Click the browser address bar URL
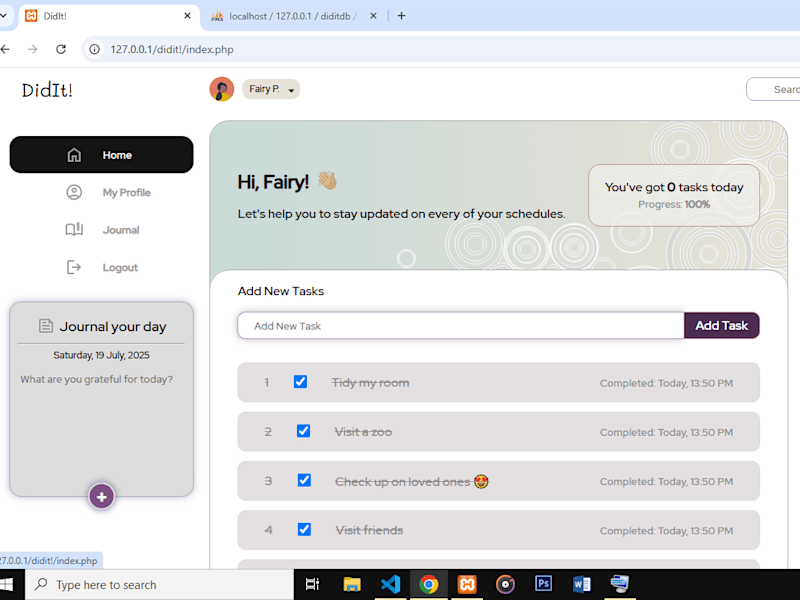 point(172,49)
